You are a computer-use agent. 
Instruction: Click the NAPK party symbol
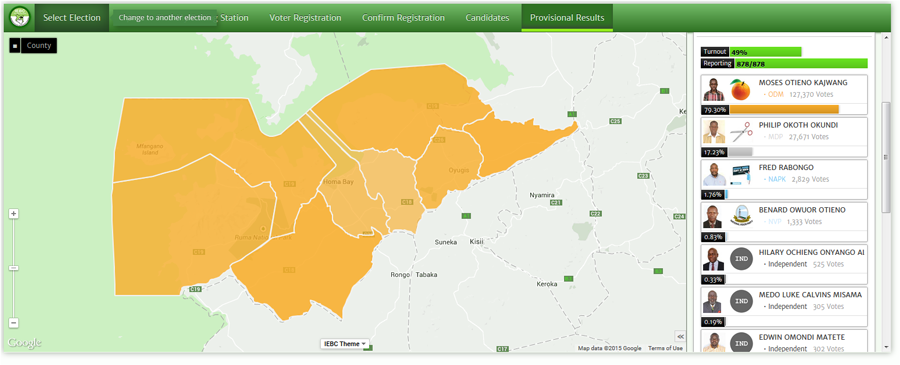[740, 174]
